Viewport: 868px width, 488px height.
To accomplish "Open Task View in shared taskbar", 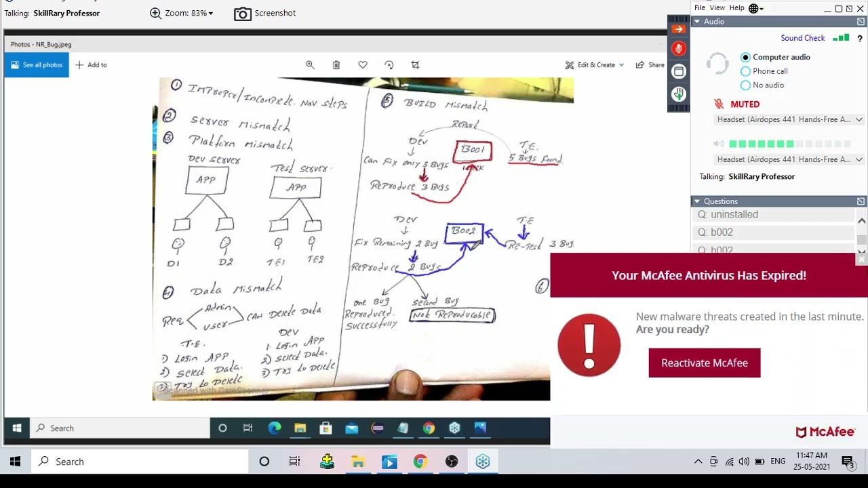I will (248, 428).
